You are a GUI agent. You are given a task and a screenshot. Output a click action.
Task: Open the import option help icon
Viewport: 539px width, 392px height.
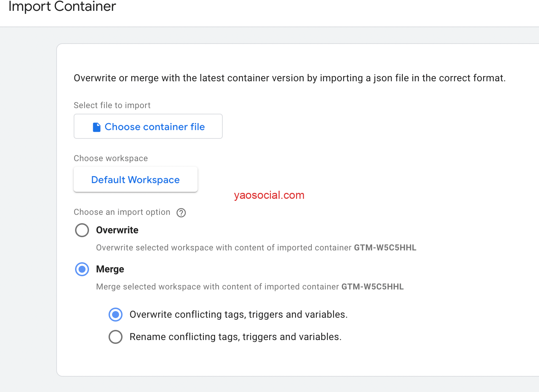click(x=181, y=213)
